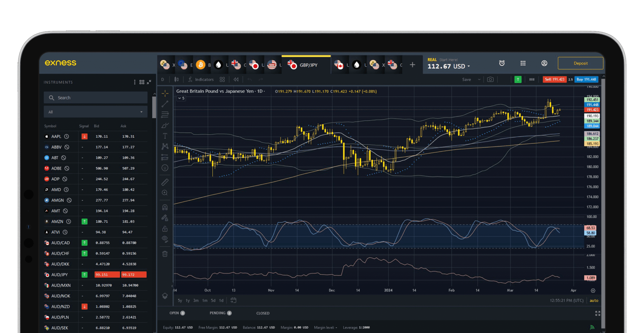Open the Save layout dropdown arrow

(479, 79)
